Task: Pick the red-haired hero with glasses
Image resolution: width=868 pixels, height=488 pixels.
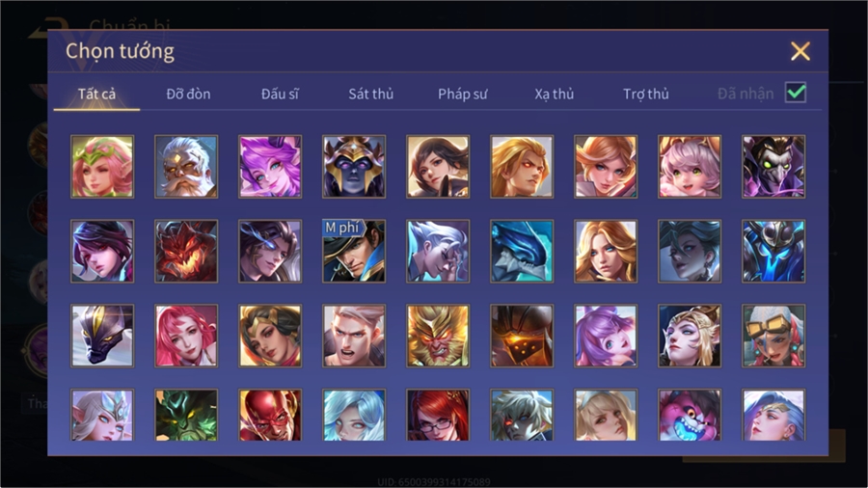Action: (x=438, y=415)
